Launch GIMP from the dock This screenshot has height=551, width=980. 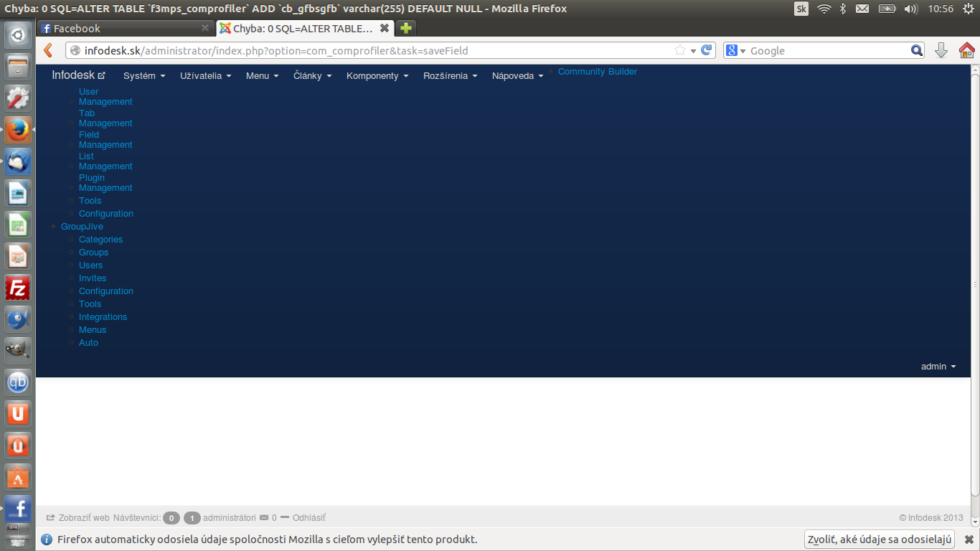18,351
